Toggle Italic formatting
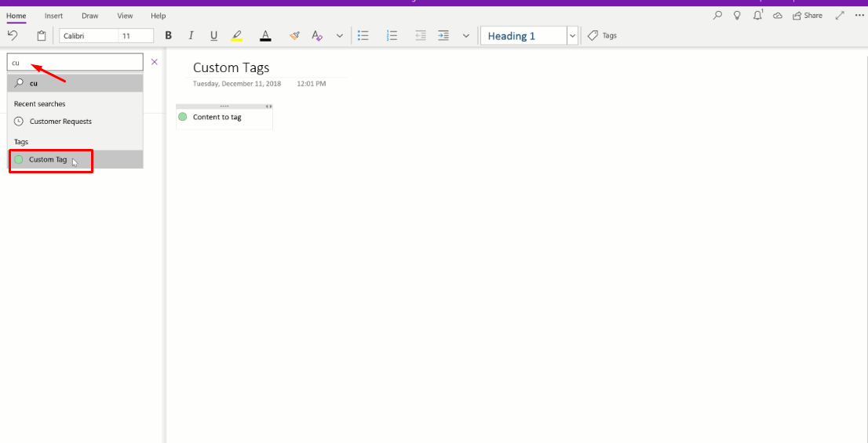The width and height of the screenshot is (868, 443). [x=191, y=36]
